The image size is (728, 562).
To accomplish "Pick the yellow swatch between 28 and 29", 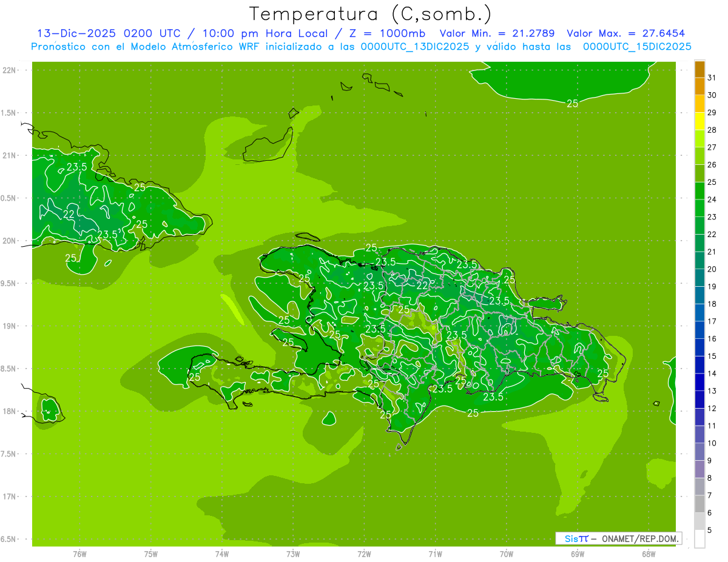I will (x=699, y=121).
